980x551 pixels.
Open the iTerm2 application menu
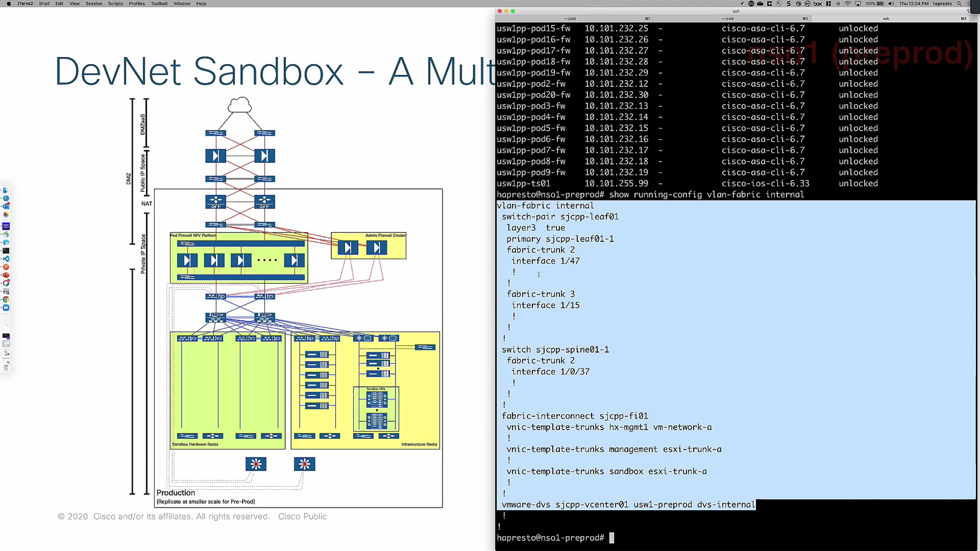click(x=25, y=4)
